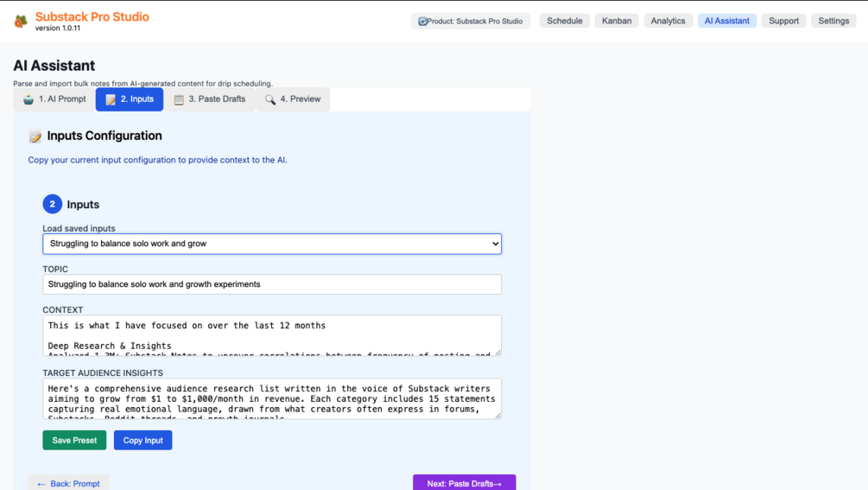Open the 4. Preview tab
This screenshot has width=868, height=490.
(293, 99)
